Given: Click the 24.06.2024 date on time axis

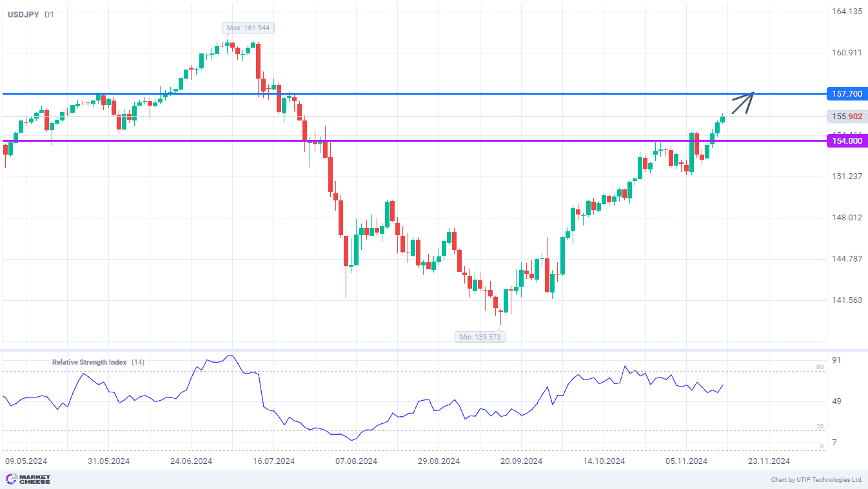Looking at the screenshot, I should point(191,461).
